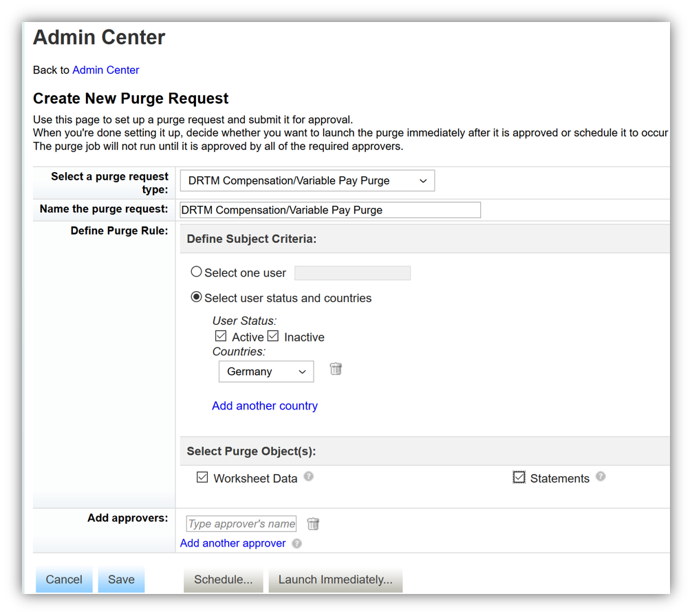The image size is (692, 616).
Task: Focus the purge request name field
Action: (330, 210)
